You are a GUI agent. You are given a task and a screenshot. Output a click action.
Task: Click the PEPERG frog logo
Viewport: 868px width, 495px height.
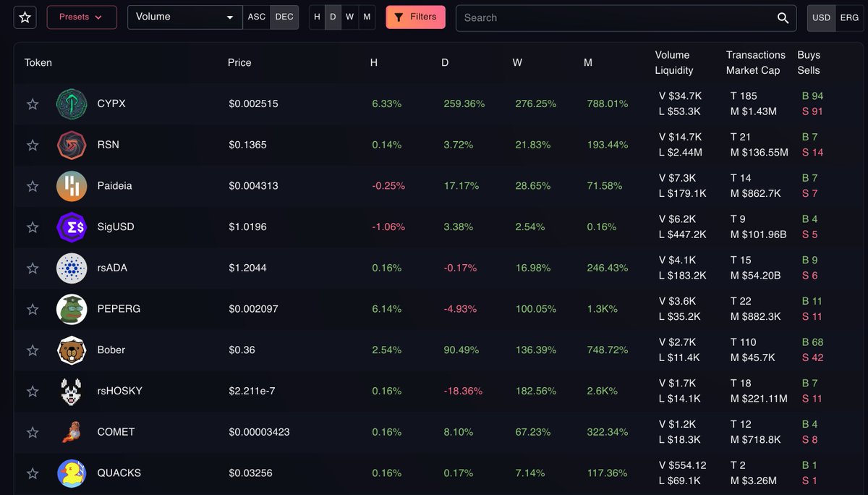[x=72, y=309]
